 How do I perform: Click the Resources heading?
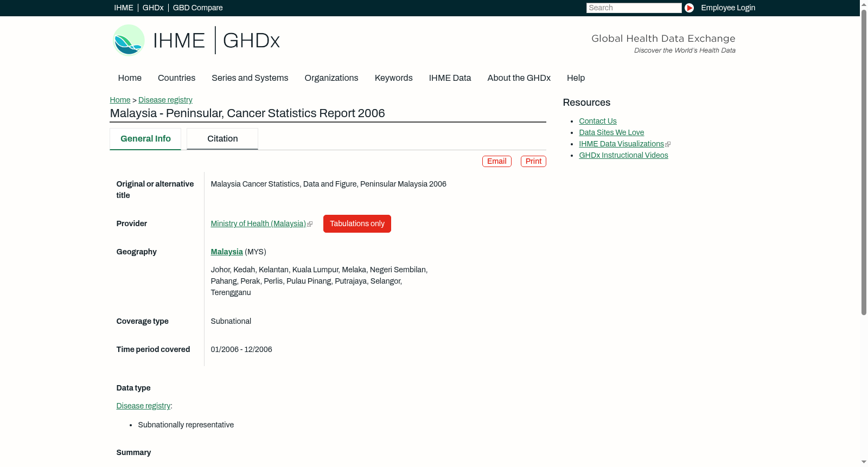586,103
